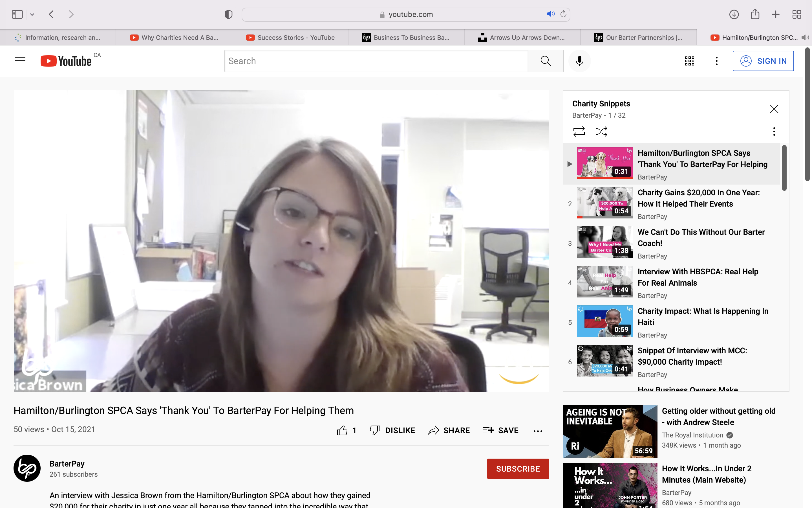Viewport: 812px width, 508px height.
Task: Like the video with thumbs up
Action: click(x=342, y=430)
